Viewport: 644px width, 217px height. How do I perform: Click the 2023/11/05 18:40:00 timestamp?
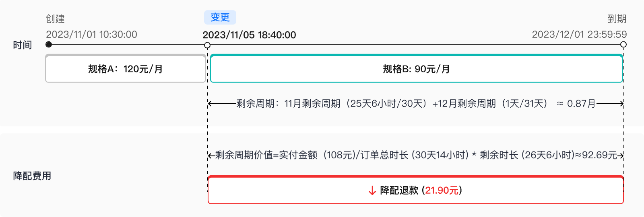coord(249,35)
